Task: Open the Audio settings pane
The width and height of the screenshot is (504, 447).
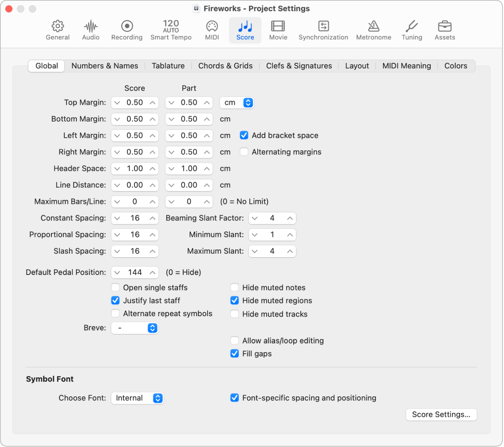Action: 91,29
